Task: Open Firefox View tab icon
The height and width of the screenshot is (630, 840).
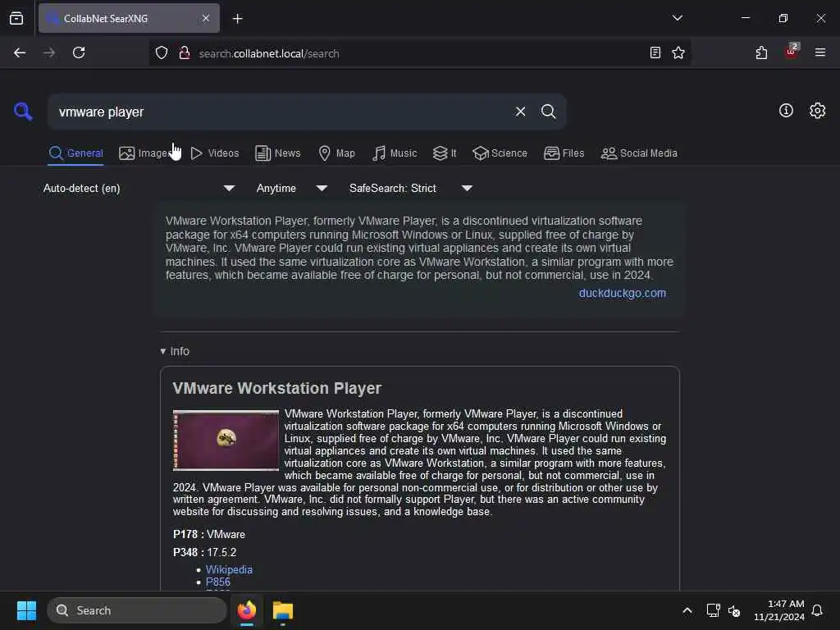Action: click(16, 18)
